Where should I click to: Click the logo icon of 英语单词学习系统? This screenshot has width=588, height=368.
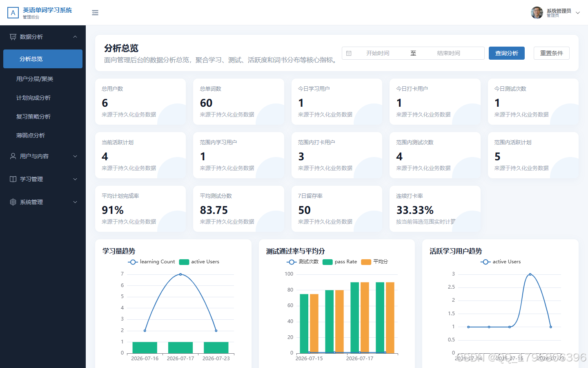coord(13,13)
